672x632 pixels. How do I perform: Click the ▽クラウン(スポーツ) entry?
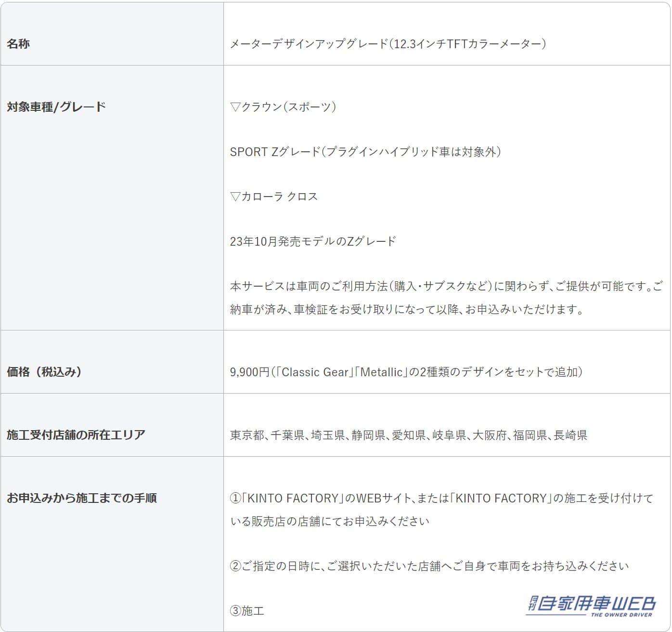pyautogui.click(x=283, y=107)
